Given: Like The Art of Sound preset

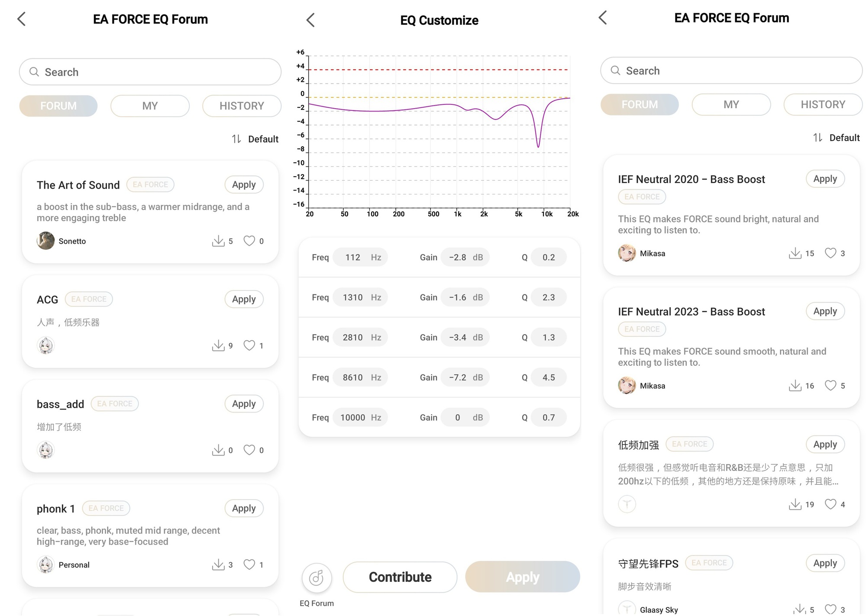Looking at the screenshot, I should (249, 241).
